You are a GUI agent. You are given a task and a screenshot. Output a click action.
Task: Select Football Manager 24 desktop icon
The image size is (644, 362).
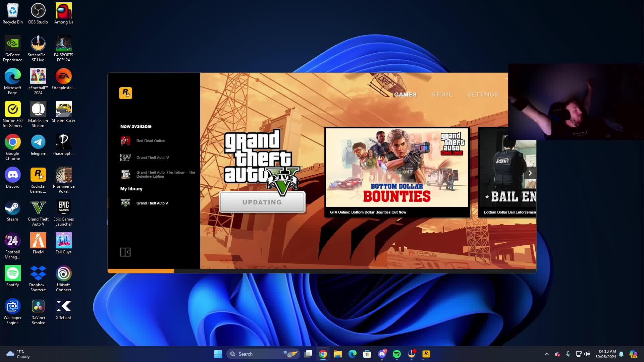pyautogui.click(x=13, y=246)
